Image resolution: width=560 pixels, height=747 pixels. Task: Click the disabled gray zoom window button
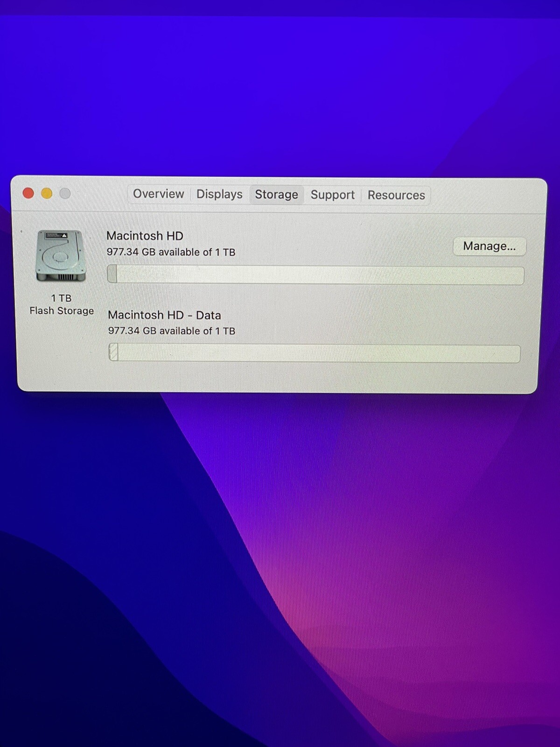[x=65, y=193]
